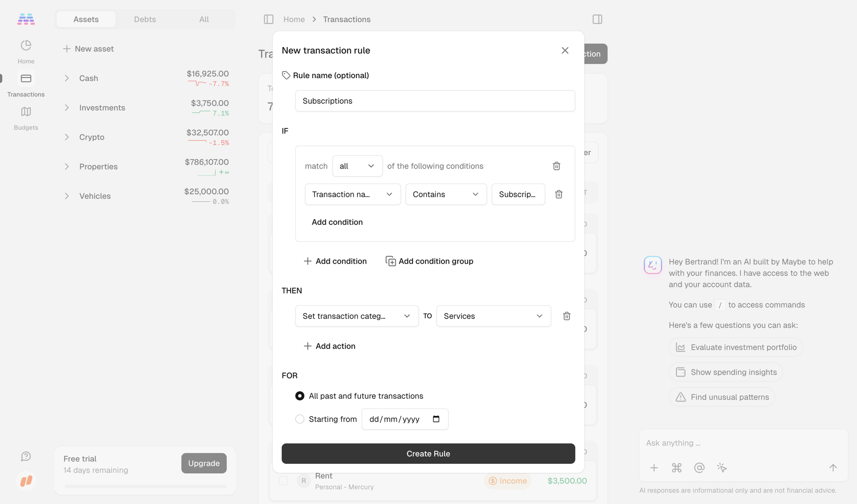Open the 'match all' dropdown
The width and height of the screenshot is (857, 504).
click(357, 165)
